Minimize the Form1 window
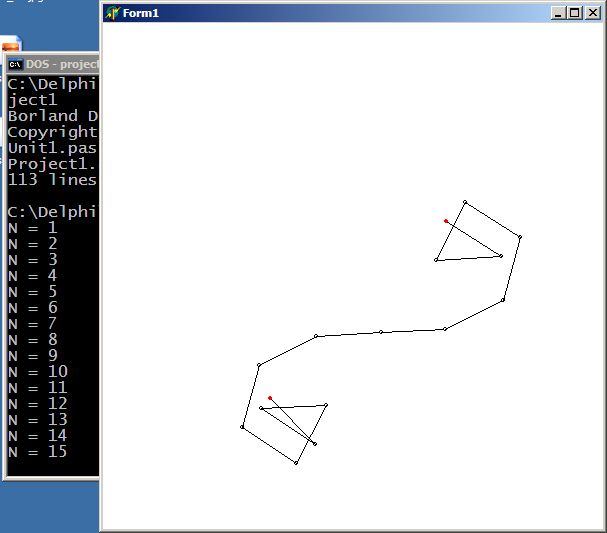The width and height of the screenshot is (607, 533). [x=559, y=13]
